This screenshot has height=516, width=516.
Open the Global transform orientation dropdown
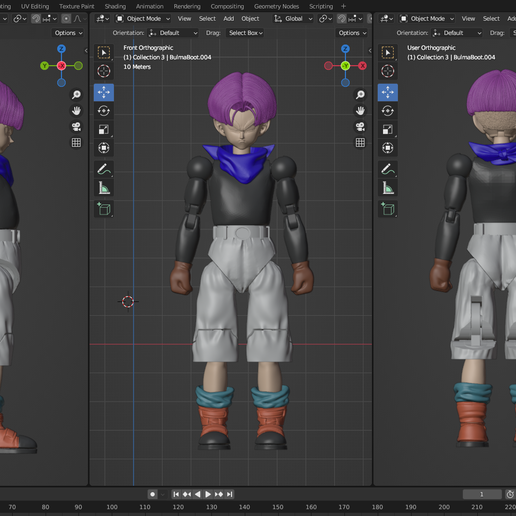click(293, 19)
